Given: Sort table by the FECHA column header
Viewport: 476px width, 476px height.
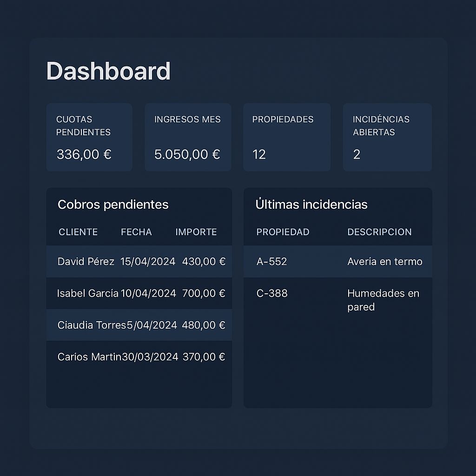Looking at the screenshot, I should (x=136, y=232).
